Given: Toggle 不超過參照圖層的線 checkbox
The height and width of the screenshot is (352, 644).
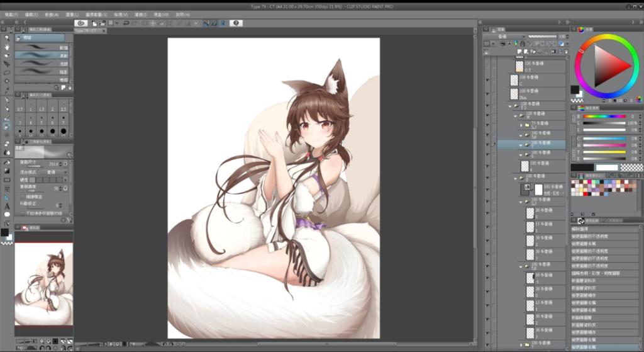Looking at the screenshot, I should click(23, 213).
